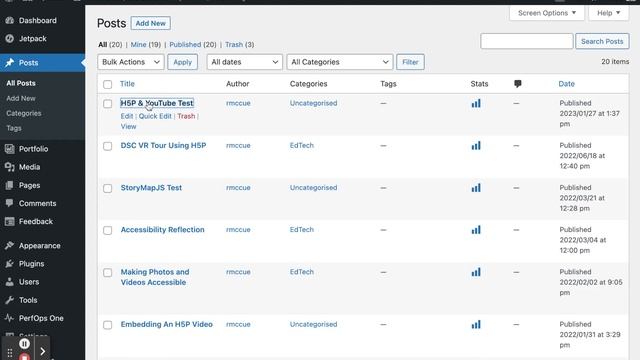This screenshot has width=640, height=360.
Task: Open the DSC VR Tour Using H5P post
Action: pyautogui.click(x=163, y=145)
